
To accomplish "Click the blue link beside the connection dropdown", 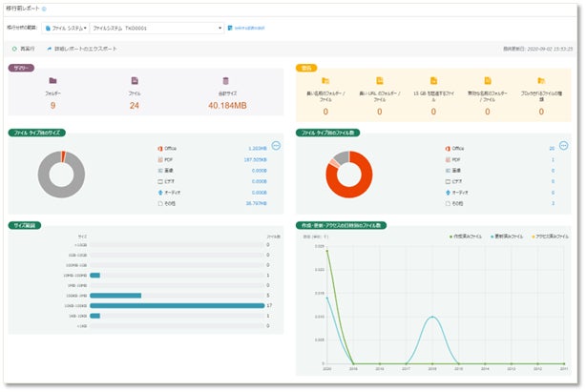I will (x=246, y=28).
